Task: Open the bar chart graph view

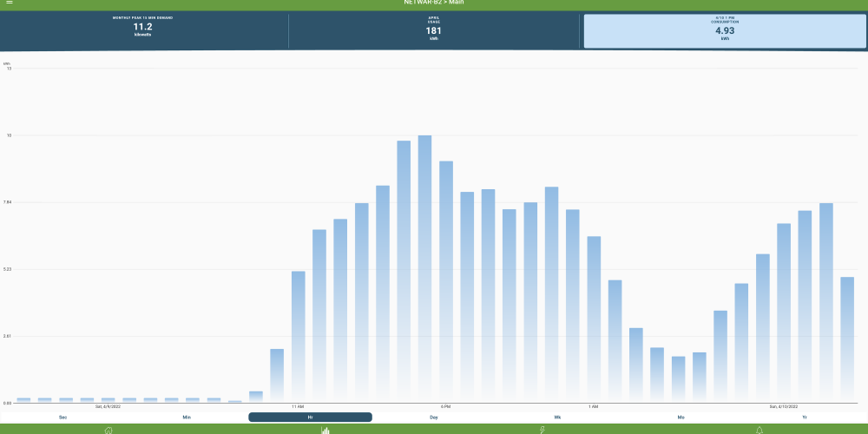Action: coord(325,430)
